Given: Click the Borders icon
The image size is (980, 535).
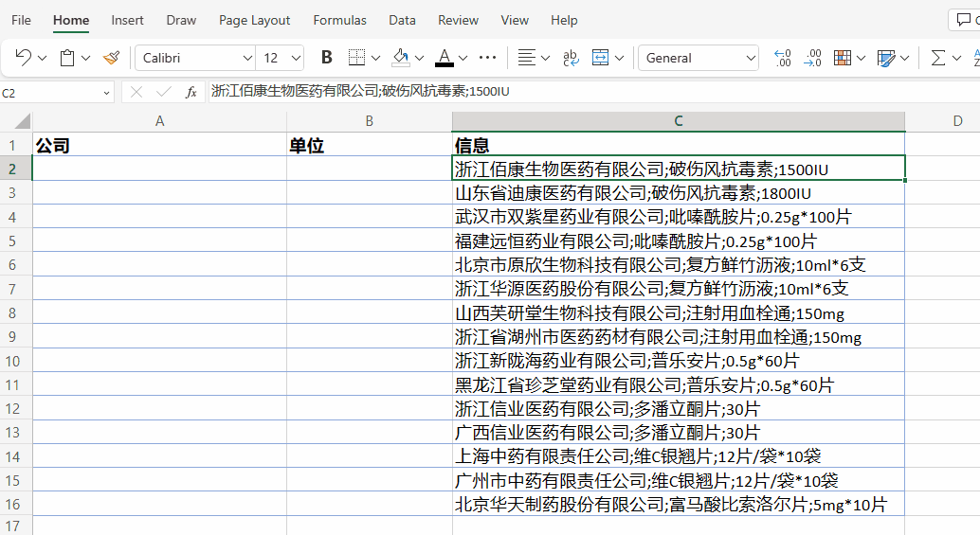Looking at the screenshot, I should [x=356, y=58].
